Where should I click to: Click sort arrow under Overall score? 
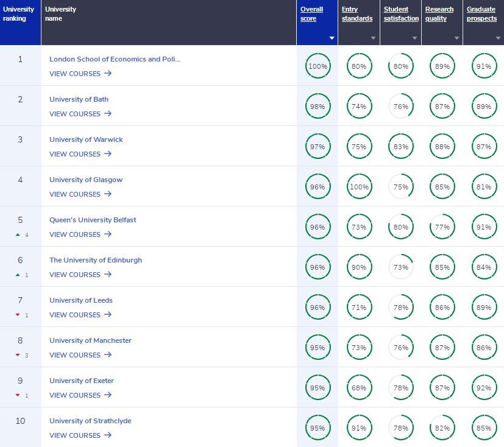pos(332,38)
